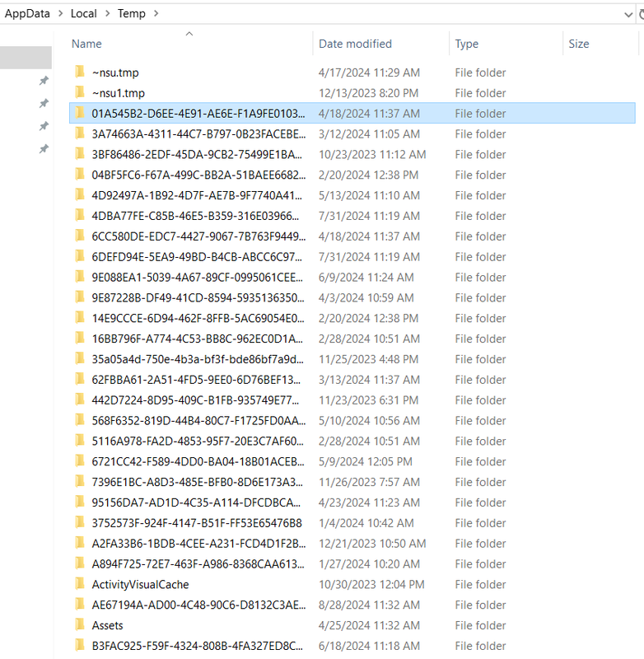
Task: Click date 4/17/2024 11:29 AM
Action: point(369,72)
